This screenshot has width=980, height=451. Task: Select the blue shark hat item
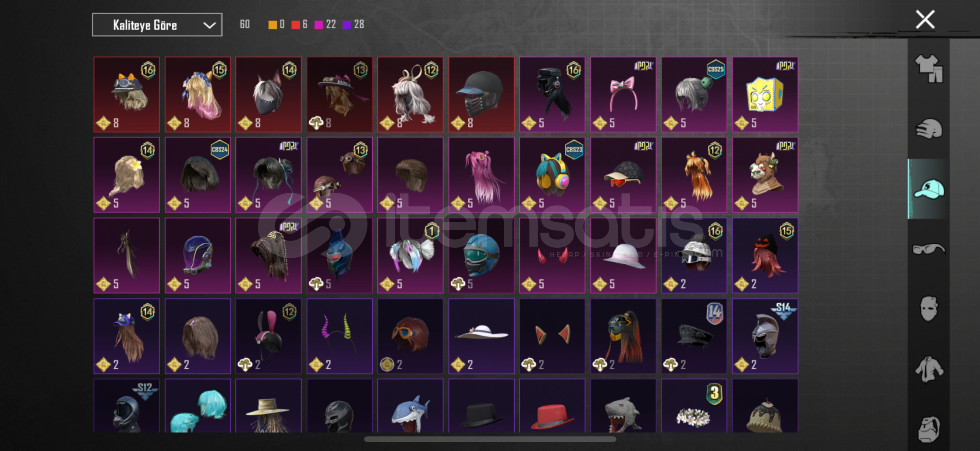(x=410, y=406)
